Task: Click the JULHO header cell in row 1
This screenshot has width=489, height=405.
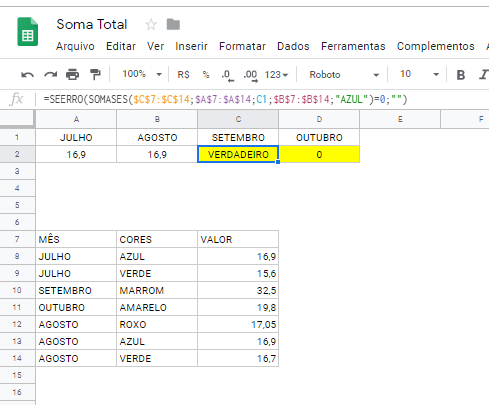Action: tap(76, 137)
